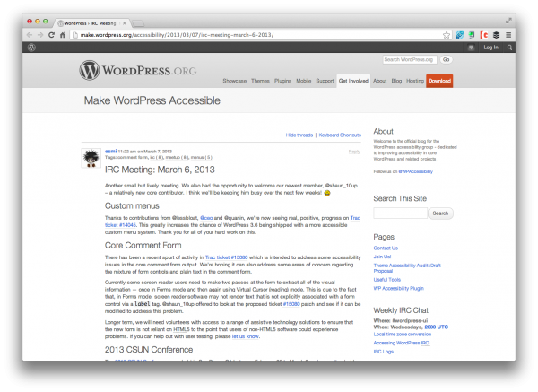Open Useful Tools page link

point(387,280)
